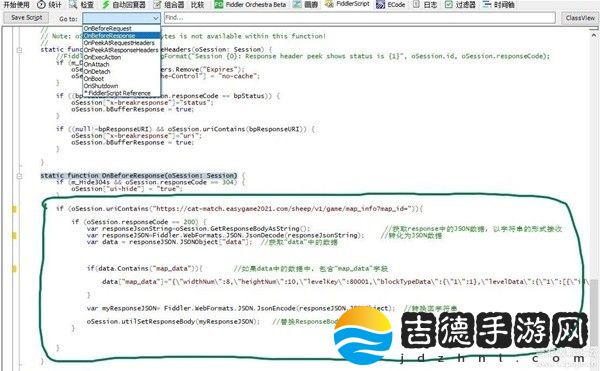Select the FiddlerScript tab icon

329,4
